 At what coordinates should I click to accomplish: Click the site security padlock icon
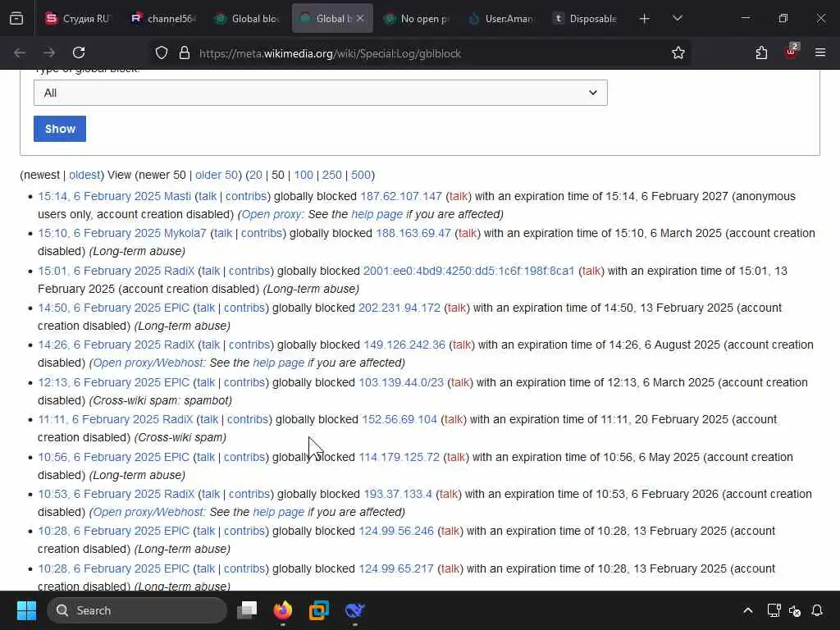pyautogui.click(x=185, y=53)
